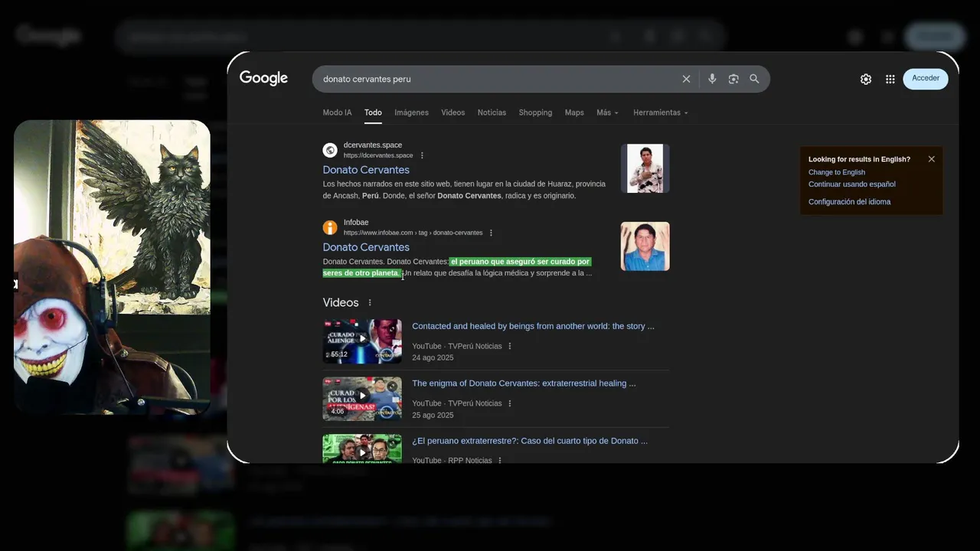The height and width of the screenshot is (551, 980).
Task: Click the Google logo
Action: (263, 78)
